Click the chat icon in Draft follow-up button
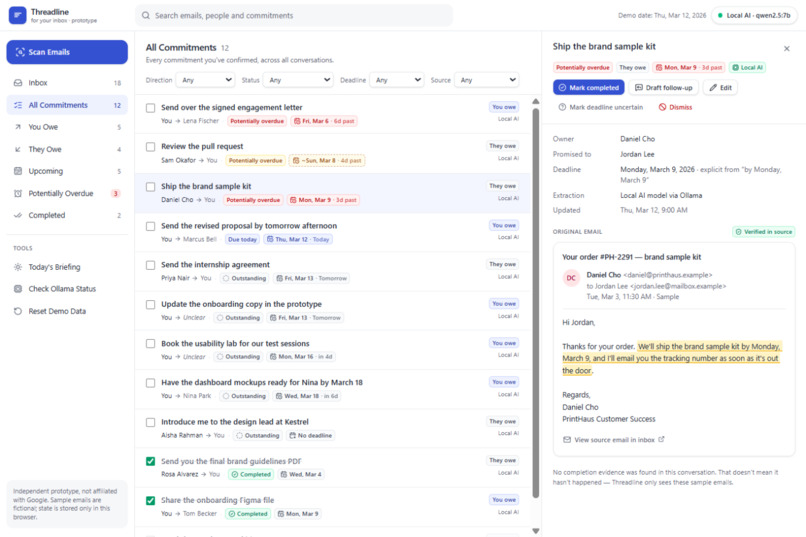The width and height of the screenshot is (806, 537). (639, 88)
